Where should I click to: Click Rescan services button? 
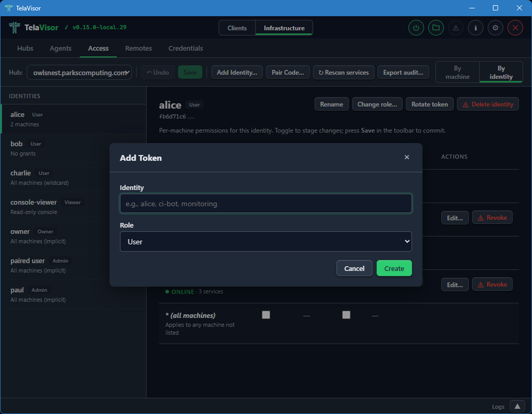343,73
